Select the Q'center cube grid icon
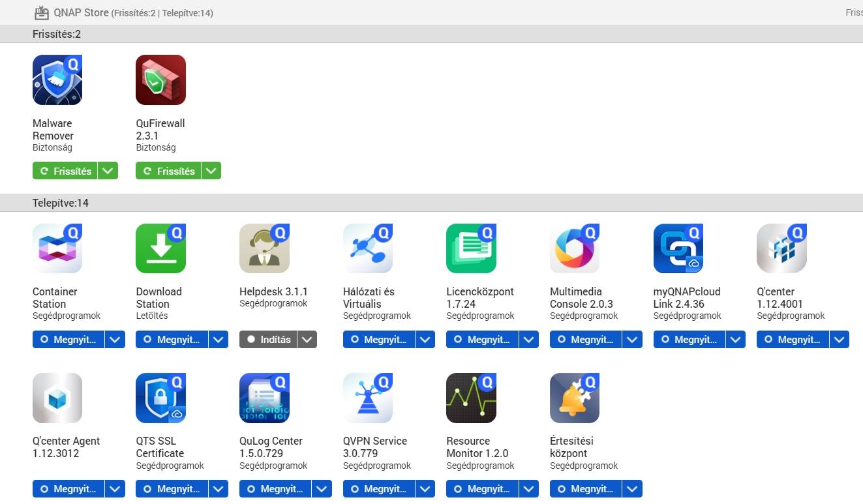863x504 pixels. [781, 248]
